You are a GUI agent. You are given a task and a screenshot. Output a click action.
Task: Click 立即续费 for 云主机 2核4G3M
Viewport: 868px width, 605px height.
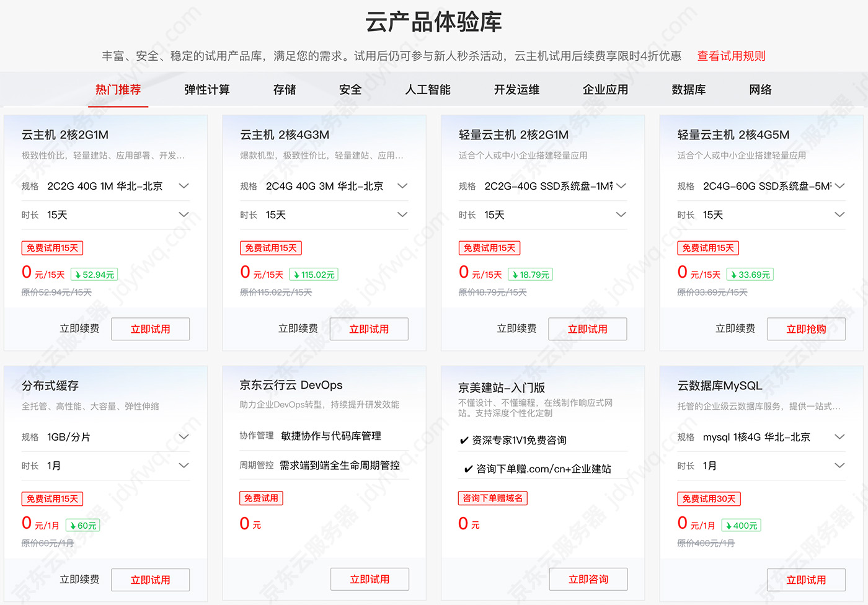point(298,329)
